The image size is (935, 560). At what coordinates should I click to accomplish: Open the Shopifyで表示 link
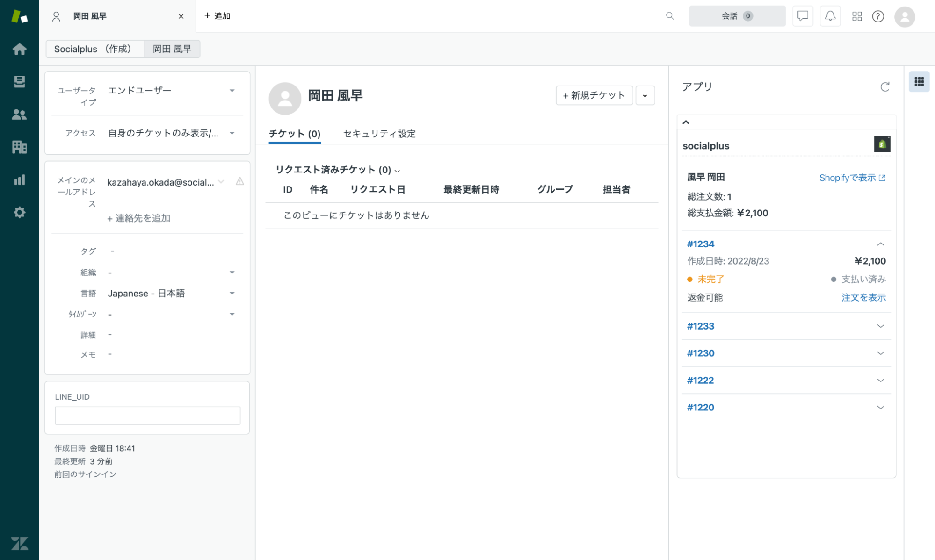pyautogui.click(x=852, y=178)
